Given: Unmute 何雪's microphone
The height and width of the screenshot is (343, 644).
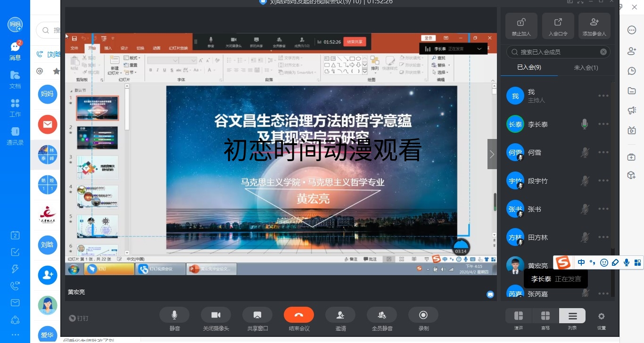Looking at the screenshot, I should pos(585,152).
